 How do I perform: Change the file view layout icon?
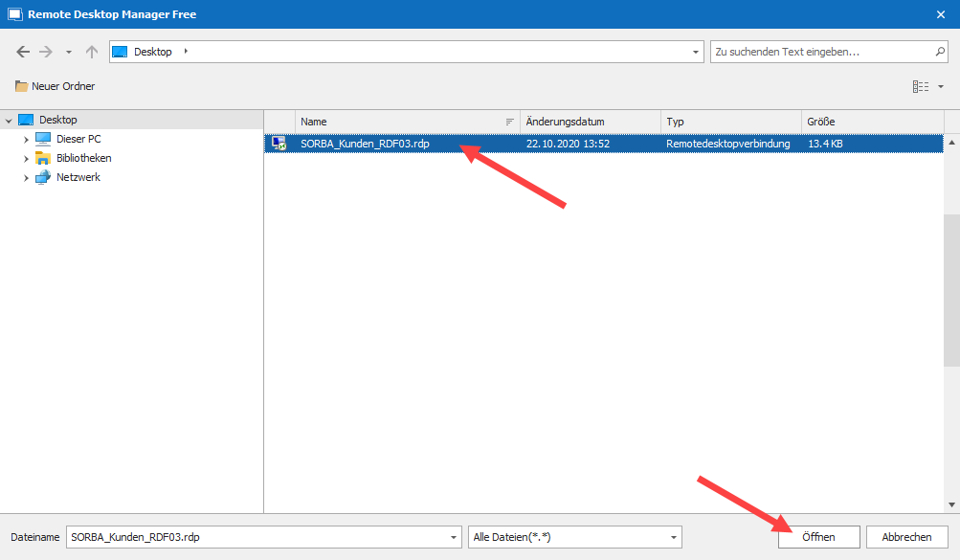921,86
